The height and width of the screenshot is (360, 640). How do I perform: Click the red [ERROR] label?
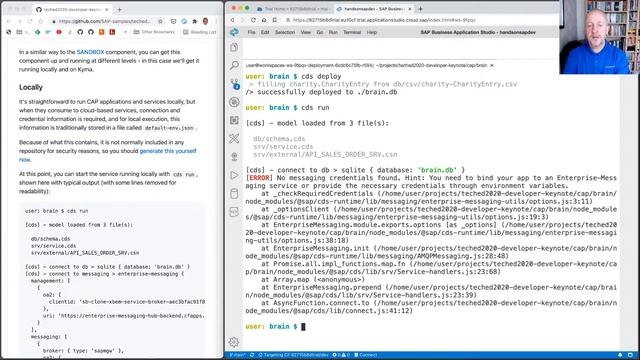tap(259, 178)
